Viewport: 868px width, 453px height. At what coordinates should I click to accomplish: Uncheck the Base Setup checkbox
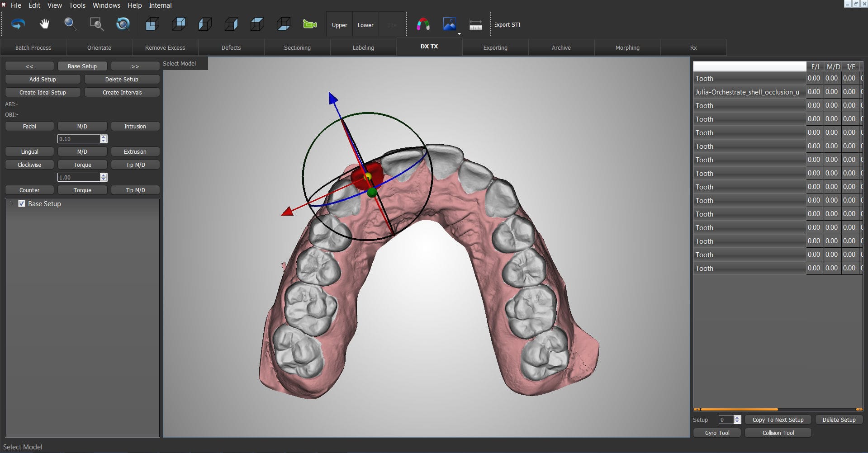[x=22, y=203]
